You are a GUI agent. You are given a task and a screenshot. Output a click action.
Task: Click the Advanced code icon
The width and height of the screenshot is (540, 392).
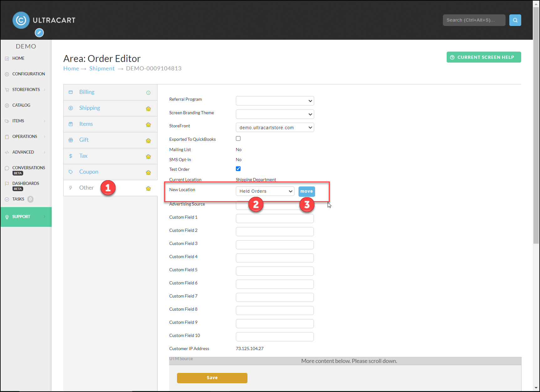point(7,152)
